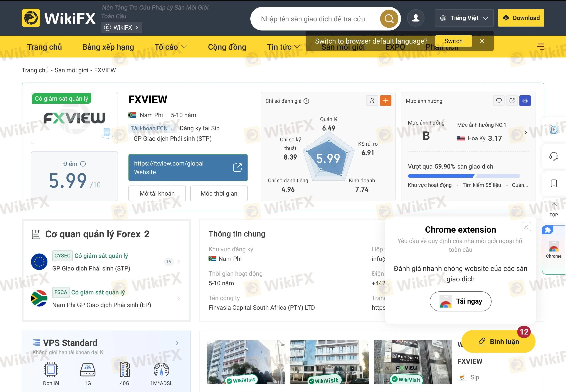Click the 1G memory icon
This screenshot has height=392, width=566.
(88, 370)
